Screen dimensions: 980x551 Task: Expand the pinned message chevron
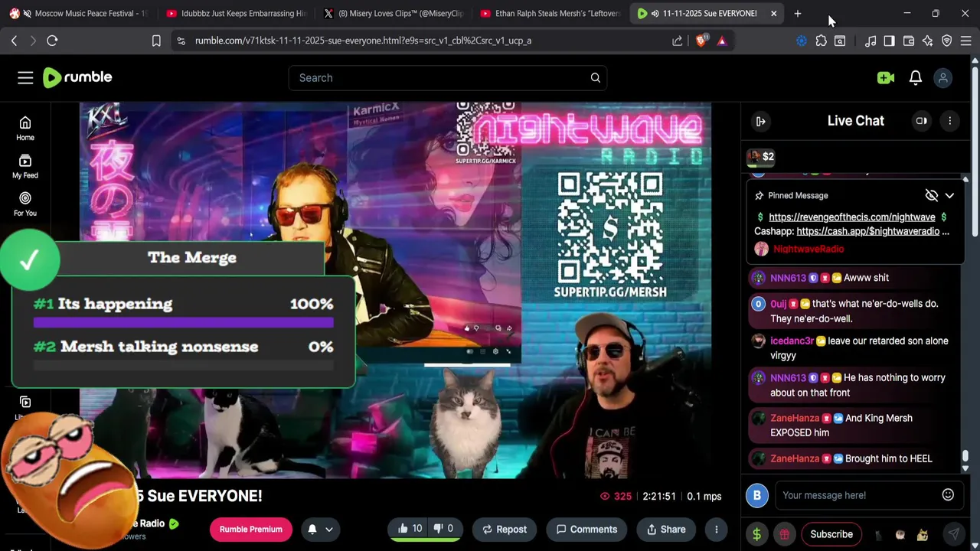(949, 195)
